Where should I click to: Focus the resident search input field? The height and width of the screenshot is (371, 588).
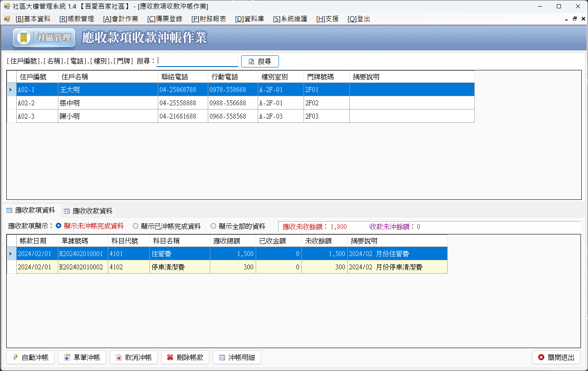(x=197, y=61)
